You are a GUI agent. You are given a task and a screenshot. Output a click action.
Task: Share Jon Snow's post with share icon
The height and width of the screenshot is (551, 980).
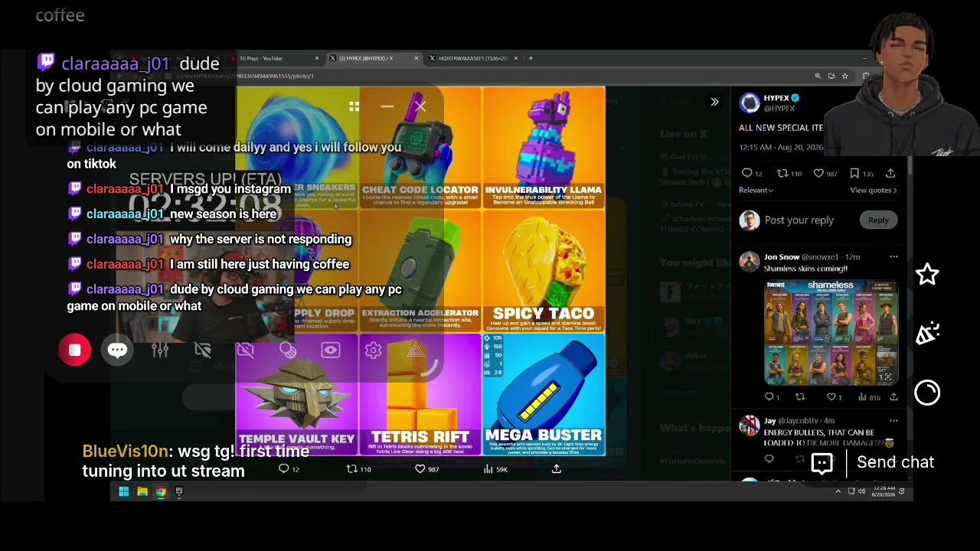coord(893,397)
